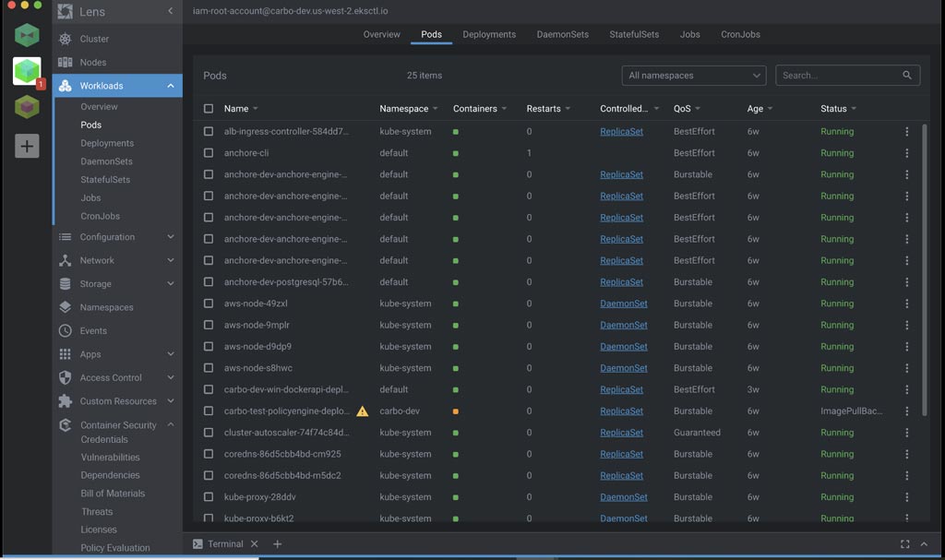Click the Access Control shield icon

click(x=66, y=378)
